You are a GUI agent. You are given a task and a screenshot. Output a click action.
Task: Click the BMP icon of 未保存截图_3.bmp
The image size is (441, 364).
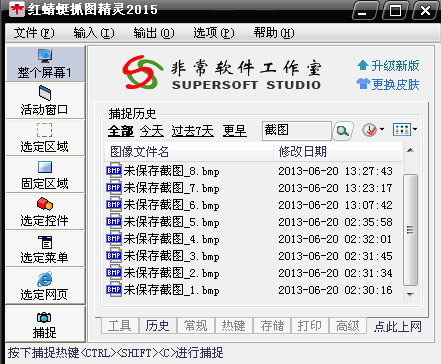[114, 255]
